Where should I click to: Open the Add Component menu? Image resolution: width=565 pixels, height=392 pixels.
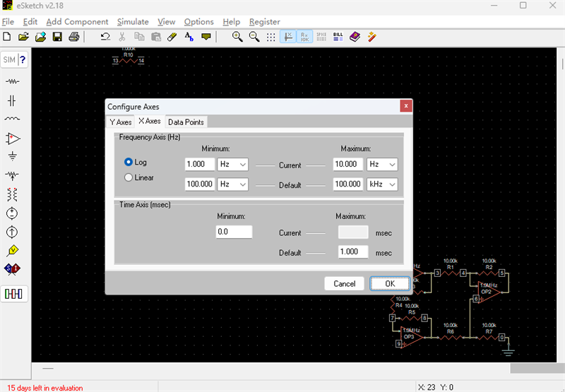click(x=77, y=22)
